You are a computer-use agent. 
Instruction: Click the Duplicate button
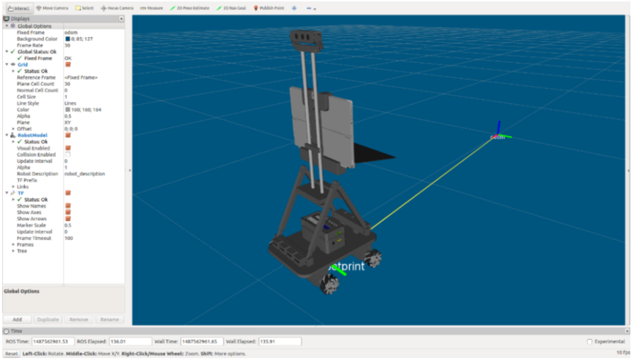(47, 320)
